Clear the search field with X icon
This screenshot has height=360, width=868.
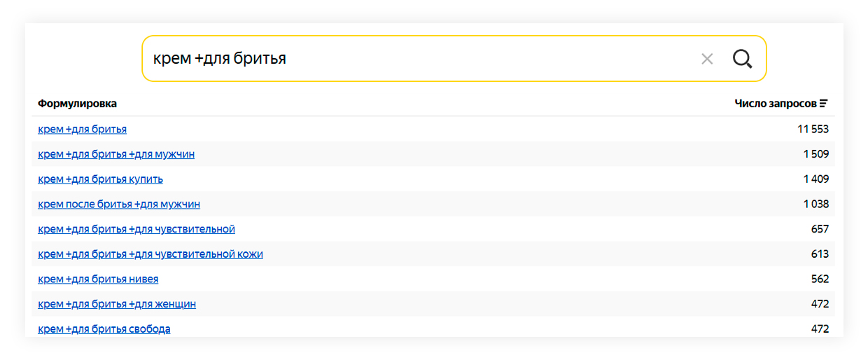[707, 59]
